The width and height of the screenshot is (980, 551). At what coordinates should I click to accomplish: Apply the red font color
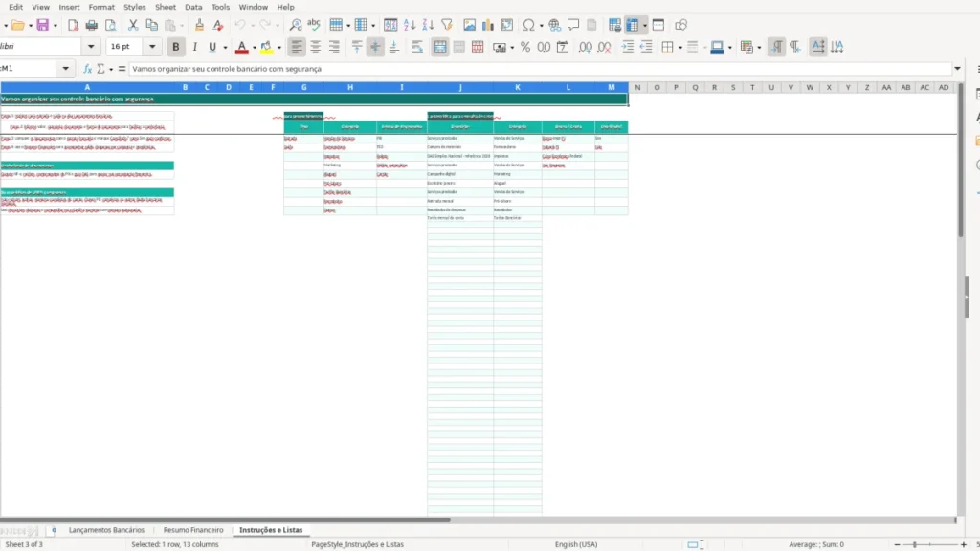(242, 47)
